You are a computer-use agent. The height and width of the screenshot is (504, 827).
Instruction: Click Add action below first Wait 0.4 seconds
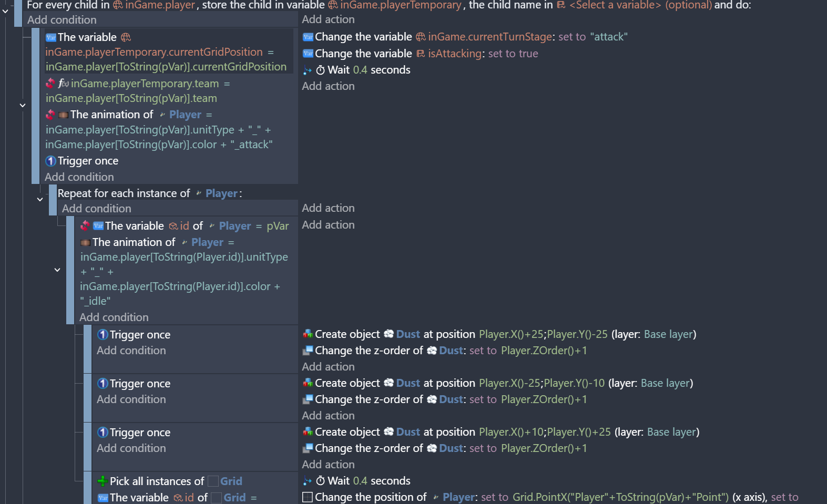[x=328, y=86]
